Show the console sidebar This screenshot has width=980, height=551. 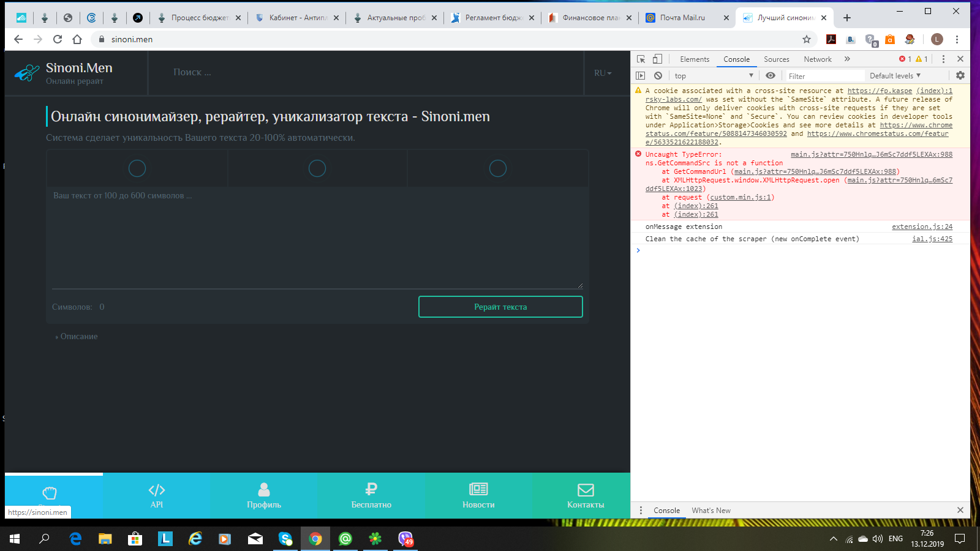(641, 76)
